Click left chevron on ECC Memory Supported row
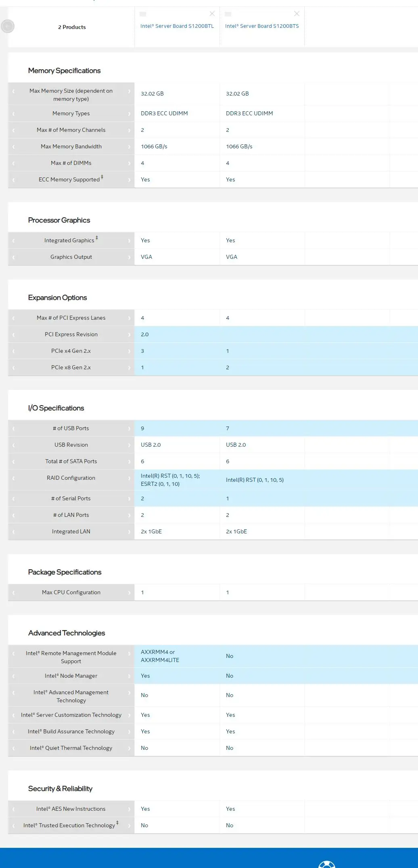This screenshot has width=418, height=868. pyautogui.click(x=13, y=180)
